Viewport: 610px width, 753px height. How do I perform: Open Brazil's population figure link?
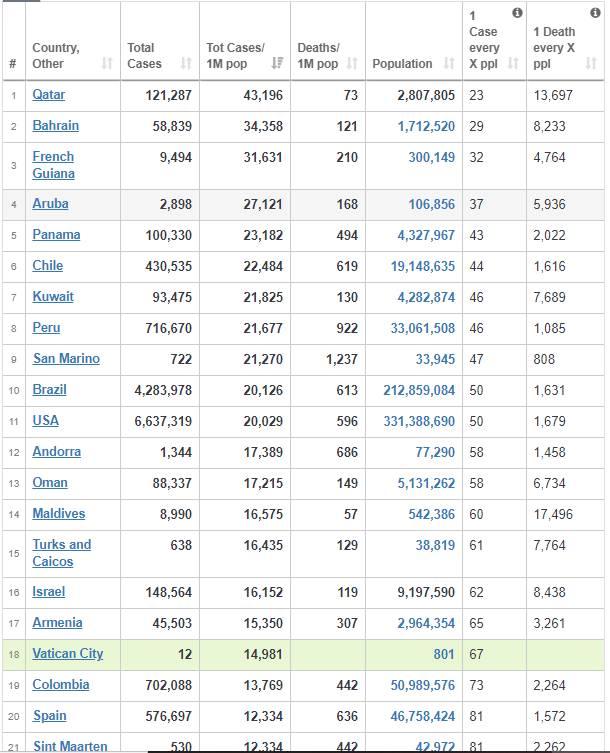[x=419, y=390]
